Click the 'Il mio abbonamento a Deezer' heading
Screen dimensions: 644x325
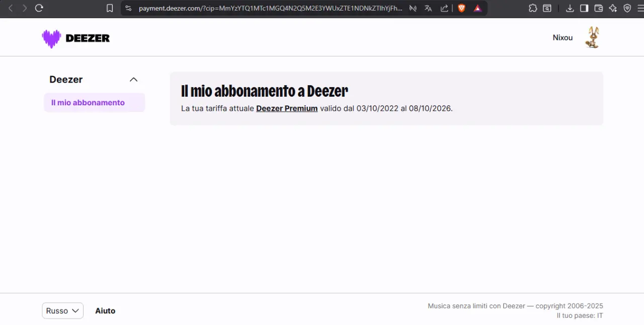point(264,91)
